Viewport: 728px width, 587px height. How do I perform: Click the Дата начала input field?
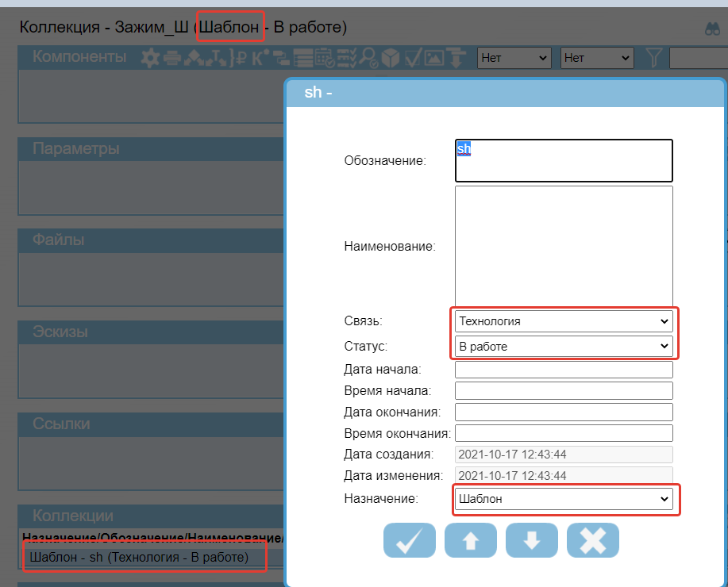[564, 370]
